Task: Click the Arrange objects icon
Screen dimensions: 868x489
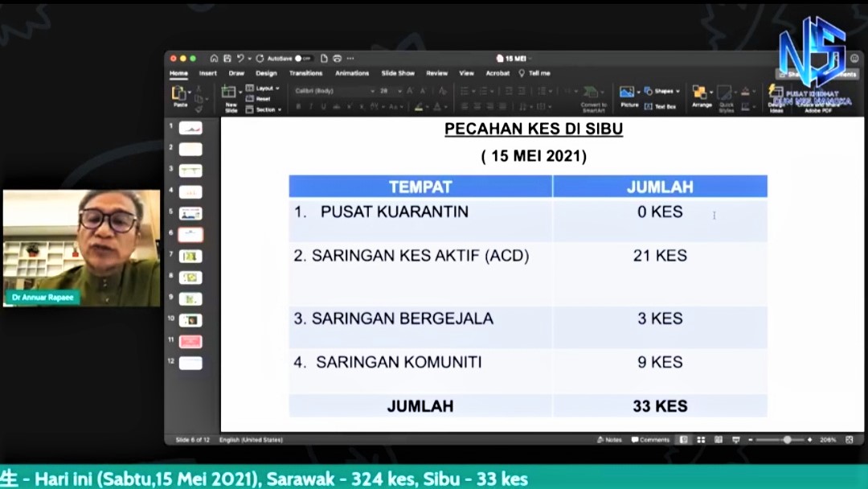Action: [701, 94]
